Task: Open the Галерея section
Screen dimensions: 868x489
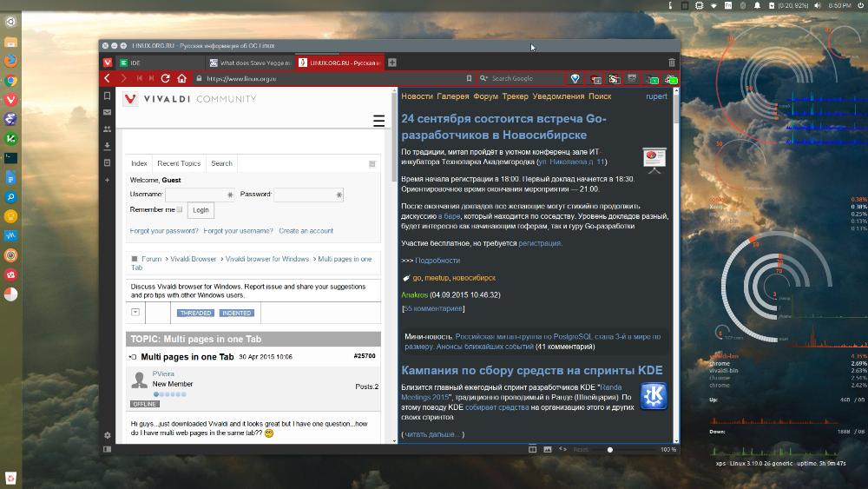Action: tap(453, 96)
